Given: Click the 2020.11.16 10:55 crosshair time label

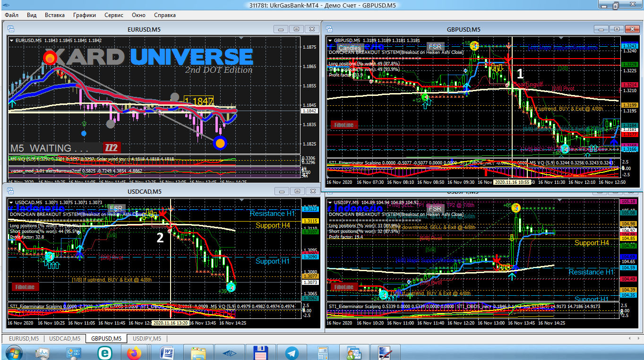Looking at the screenshot, I should (x=513, y=182).
